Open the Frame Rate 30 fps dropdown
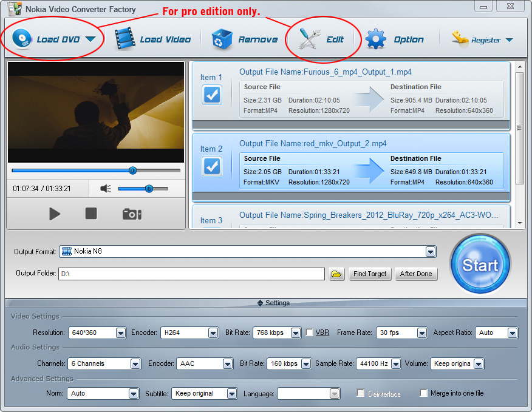Viewport: 532px width, 412px height. 421,333
